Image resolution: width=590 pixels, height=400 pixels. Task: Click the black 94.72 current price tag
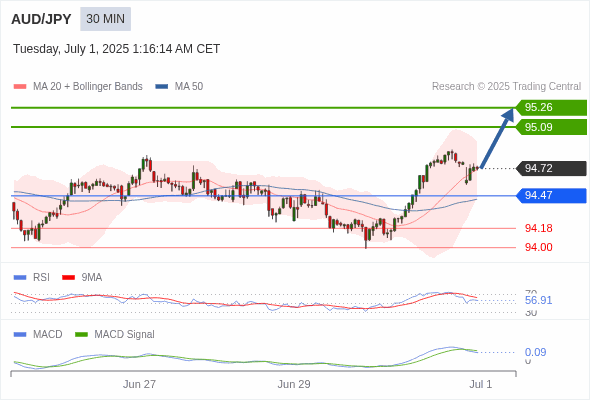click(551, 168)
